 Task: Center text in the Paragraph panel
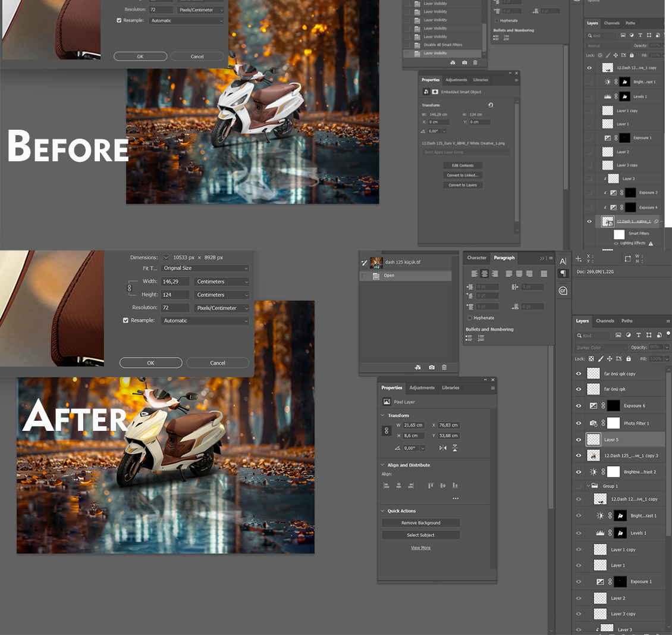[x=485, y=274]
